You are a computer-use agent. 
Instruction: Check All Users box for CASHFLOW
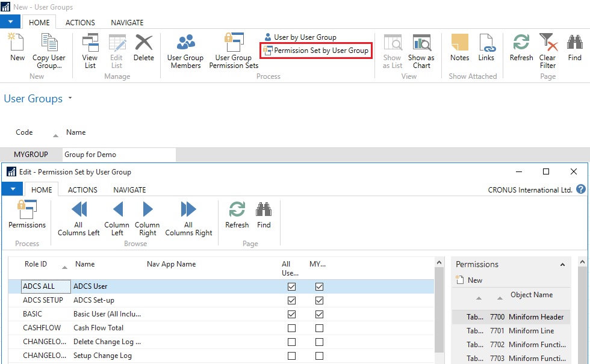pyautogui.click(x=292, y=329)
